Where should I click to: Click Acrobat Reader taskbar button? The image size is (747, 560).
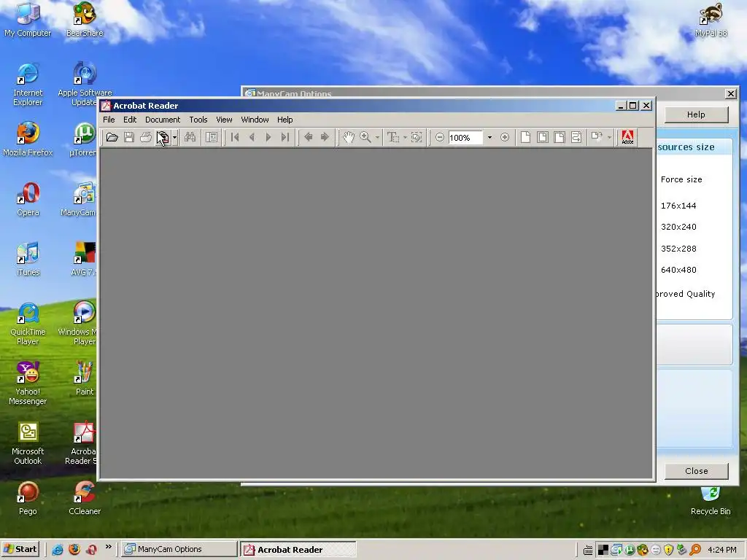click(x=298, y=550)
